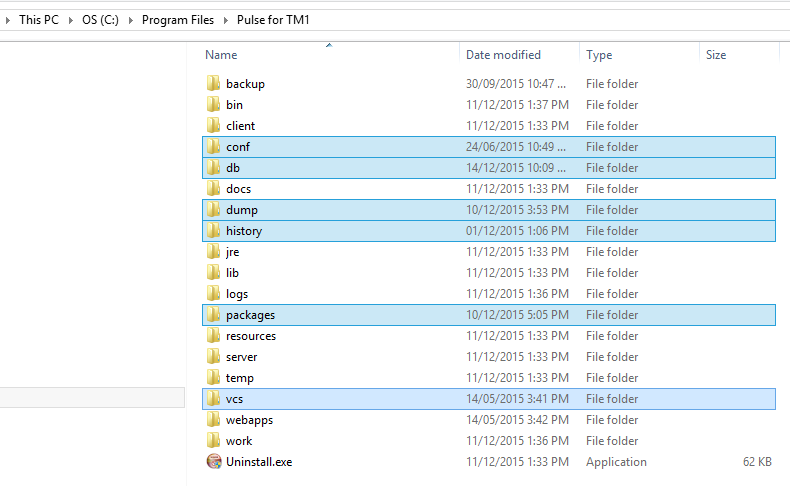Click the Type column header
This screenshot has height=486, width=790.
[599, 55]
